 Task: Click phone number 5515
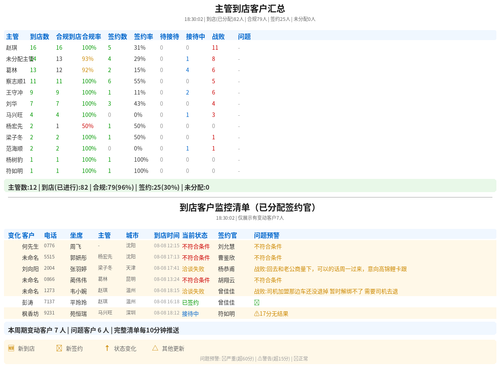tap(49, 257)
